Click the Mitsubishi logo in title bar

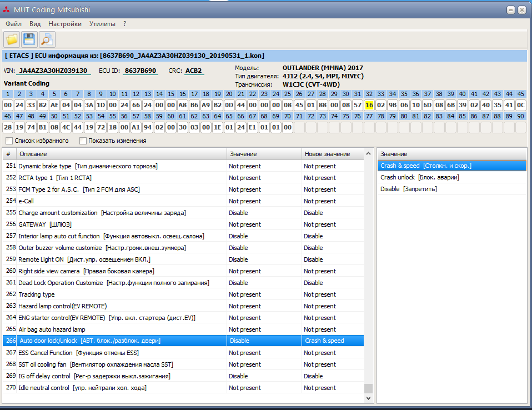click(6, 10)
